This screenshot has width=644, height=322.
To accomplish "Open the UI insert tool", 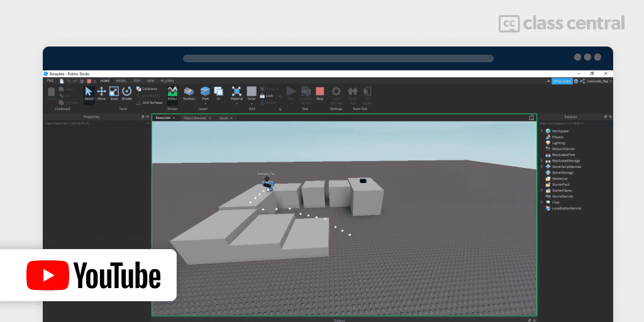I will [218, 94].
